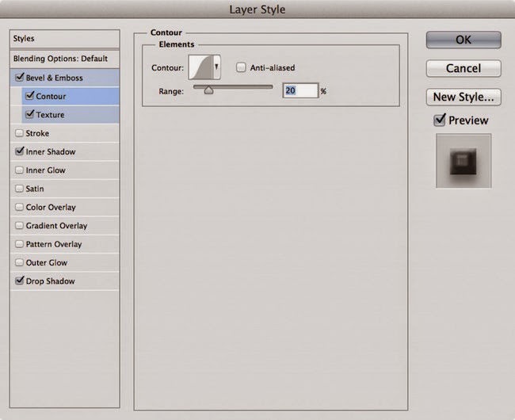The width and height of the screenshot is (515, 420).
Task: Open the Inner Shadow settings label
Action: tap(51, 151)
